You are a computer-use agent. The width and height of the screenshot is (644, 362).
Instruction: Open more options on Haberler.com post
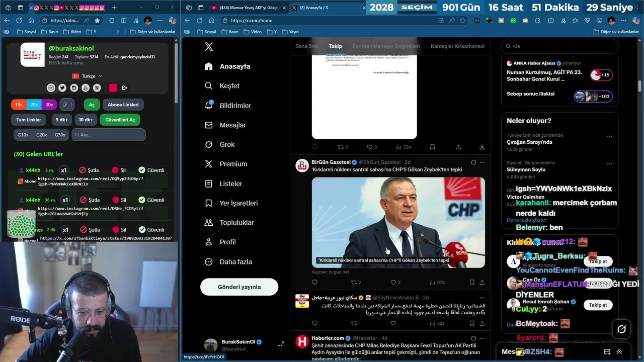pyautogui.click(x=482, y=338)
